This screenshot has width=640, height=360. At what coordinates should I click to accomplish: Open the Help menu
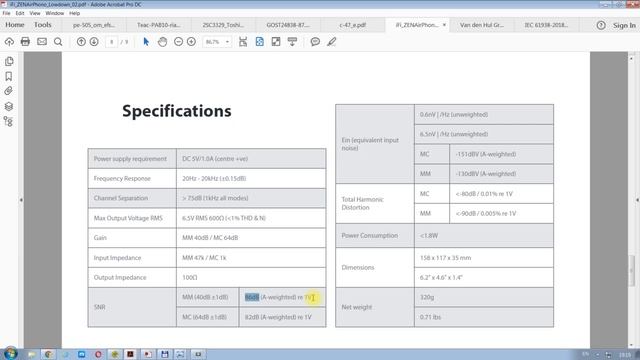[74, 13]
